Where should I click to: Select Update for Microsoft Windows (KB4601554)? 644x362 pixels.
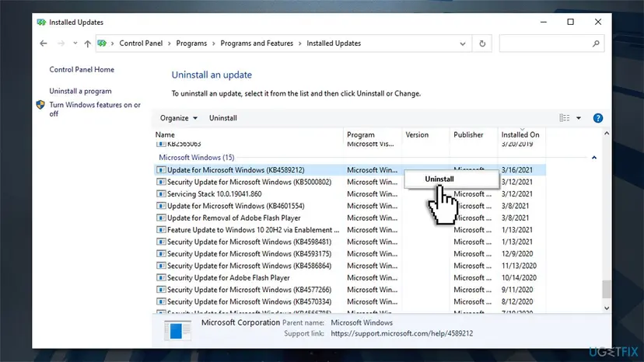click(350, 206)
